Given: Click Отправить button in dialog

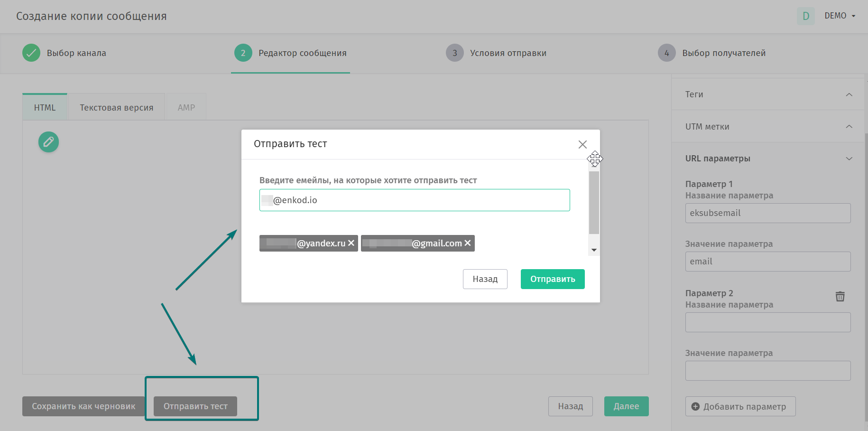Looking at the screenshot, I should [x=553, y=279].
